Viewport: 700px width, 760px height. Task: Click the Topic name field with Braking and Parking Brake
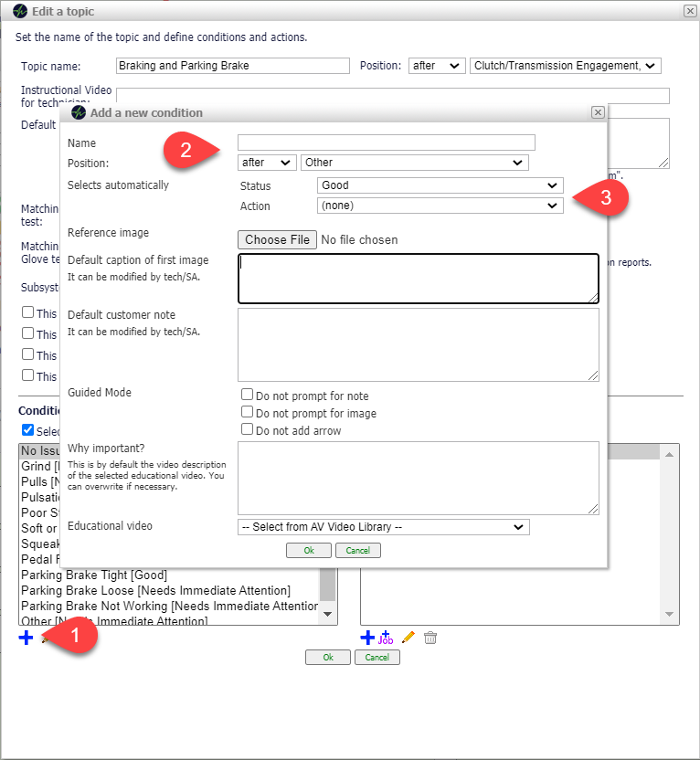coord(233,66)
